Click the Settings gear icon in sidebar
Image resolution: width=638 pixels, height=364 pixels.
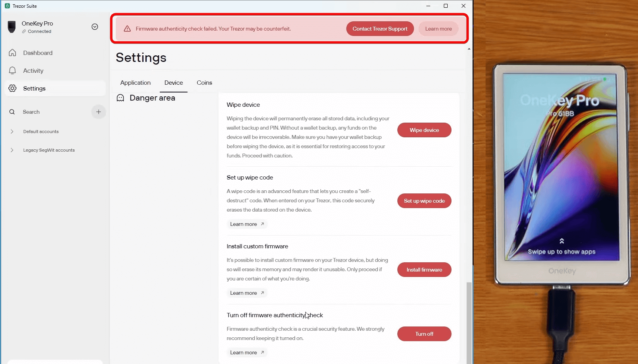[x=12, y=88]
